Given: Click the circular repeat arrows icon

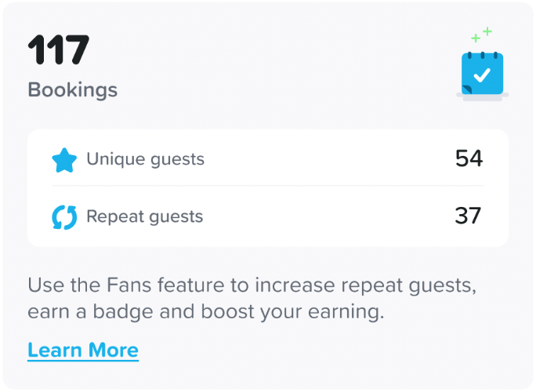Looking at the screenshot, I should pos(64,217).
